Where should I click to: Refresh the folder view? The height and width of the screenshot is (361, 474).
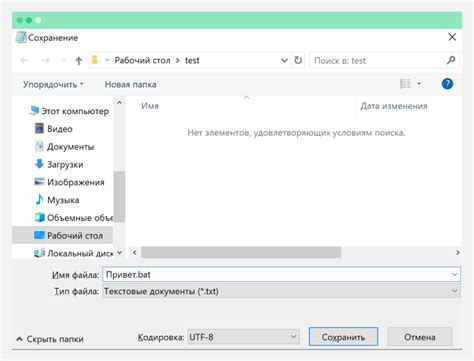pyautogui.click(x=298, y=60)
